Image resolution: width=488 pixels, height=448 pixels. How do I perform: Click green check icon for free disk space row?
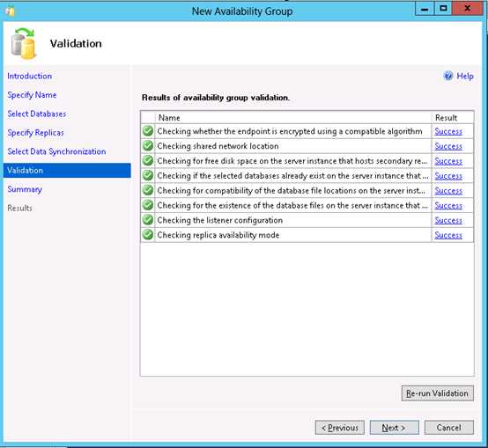(148, 161)
